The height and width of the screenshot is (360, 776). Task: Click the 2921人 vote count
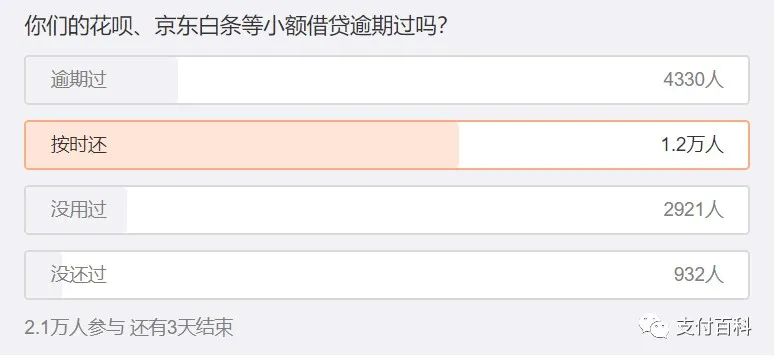click(693, 210)
